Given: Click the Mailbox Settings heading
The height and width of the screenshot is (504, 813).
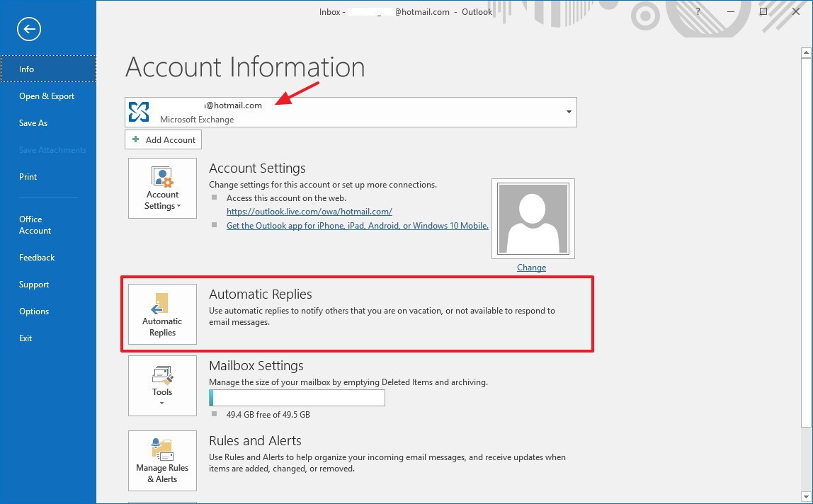Looking at the screenshot, I should 256,365.
